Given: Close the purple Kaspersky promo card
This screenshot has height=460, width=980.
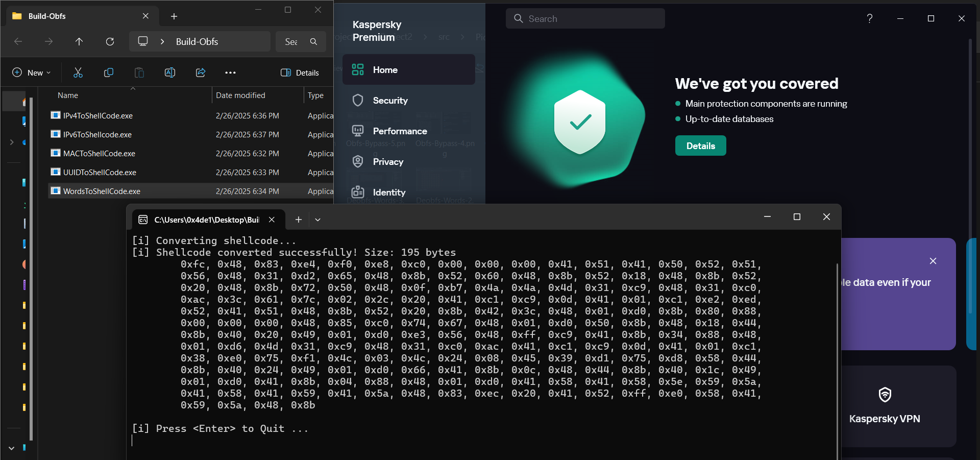Looking at the screenshot, I should (x=933, y=261).
